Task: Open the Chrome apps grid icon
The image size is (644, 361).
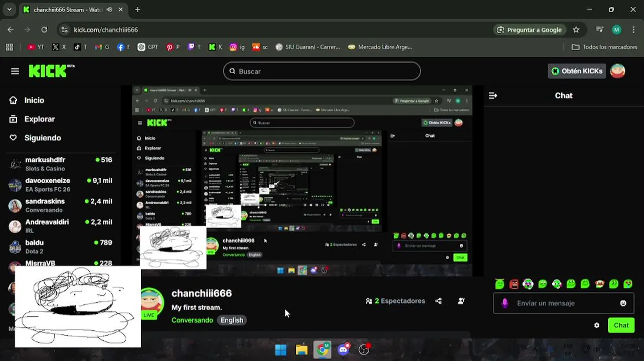Action: 10,47
